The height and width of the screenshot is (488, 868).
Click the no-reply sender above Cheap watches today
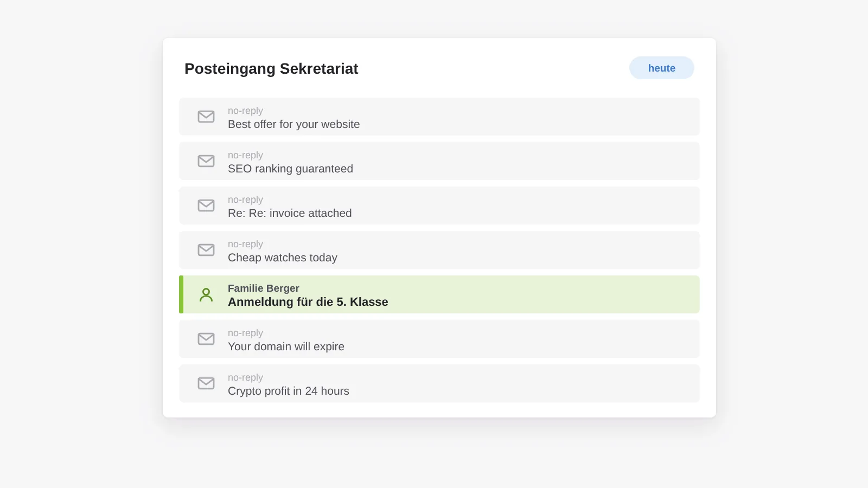coord(245,244)
